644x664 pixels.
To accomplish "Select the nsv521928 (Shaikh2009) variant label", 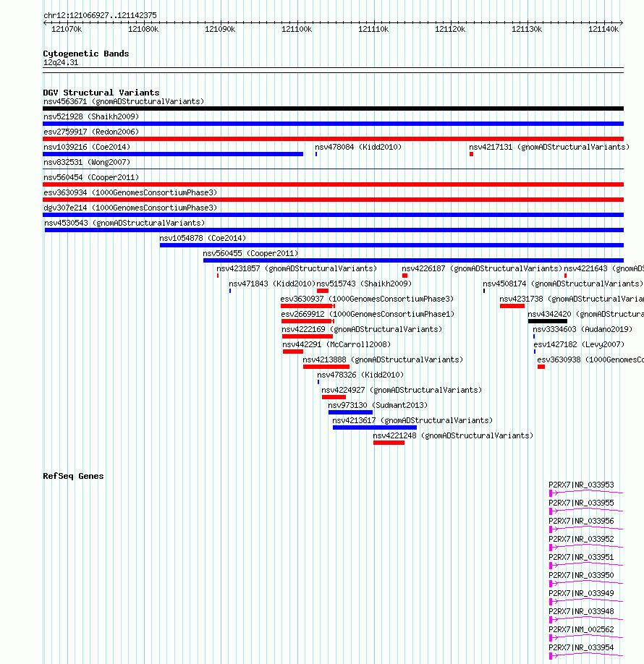I will 91,117.
